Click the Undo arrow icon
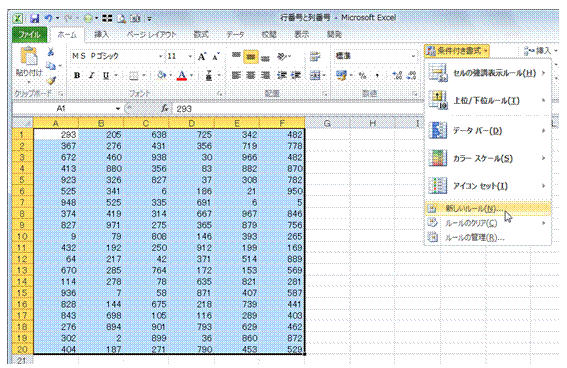Image resolution: width=567 pixels, height=368 pixels. point(48,18)
